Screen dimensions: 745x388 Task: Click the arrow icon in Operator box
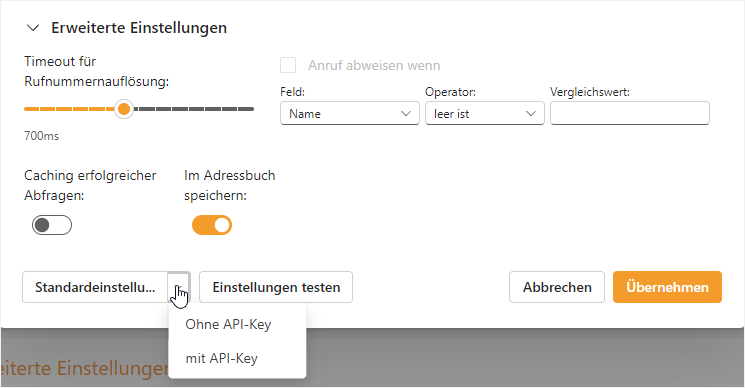click(531, 114)
